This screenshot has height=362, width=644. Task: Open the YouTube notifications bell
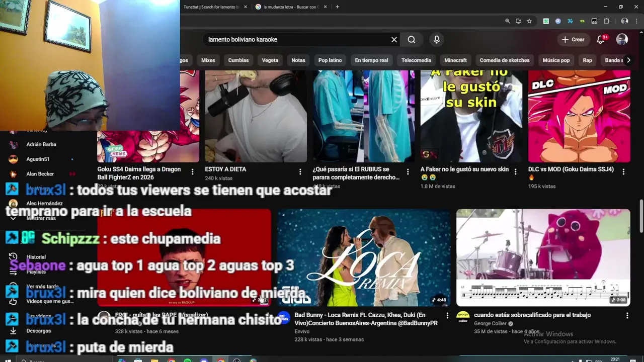click(x=600, y=40)
